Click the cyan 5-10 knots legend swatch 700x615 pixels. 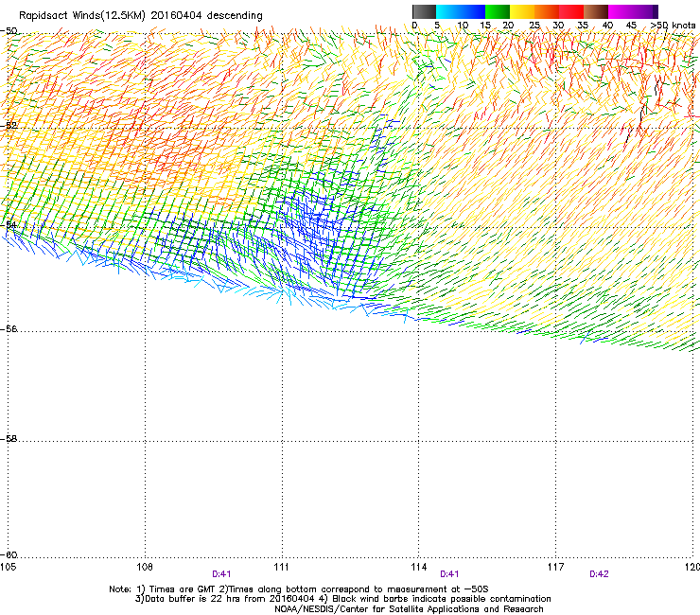click(x=448, y=11)
